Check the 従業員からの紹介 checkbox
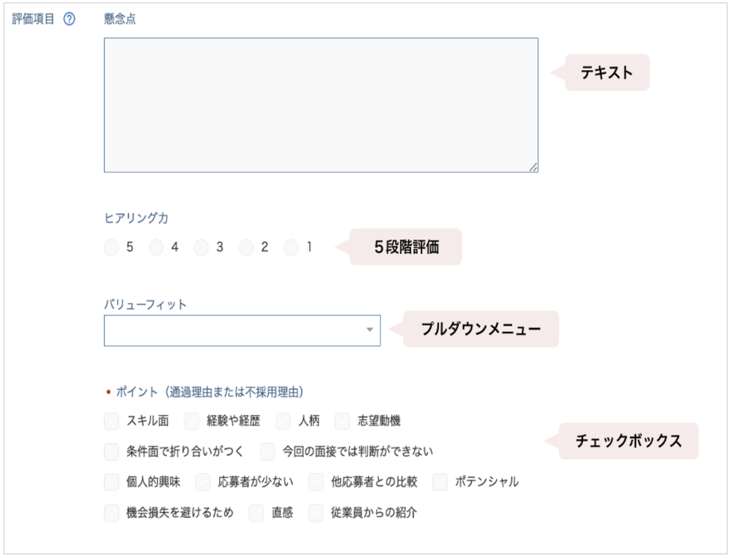 pyautogui.click(x=316, y=513)
